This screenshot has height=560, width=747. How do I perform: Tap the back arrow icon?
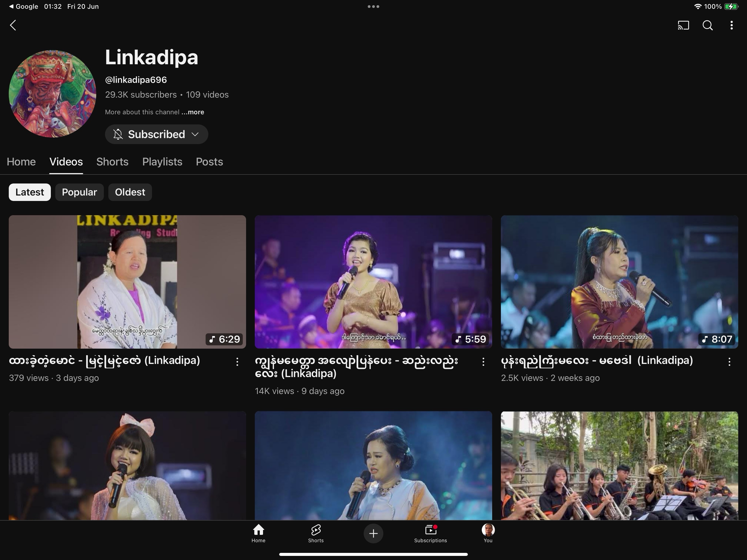coord(13,25)
